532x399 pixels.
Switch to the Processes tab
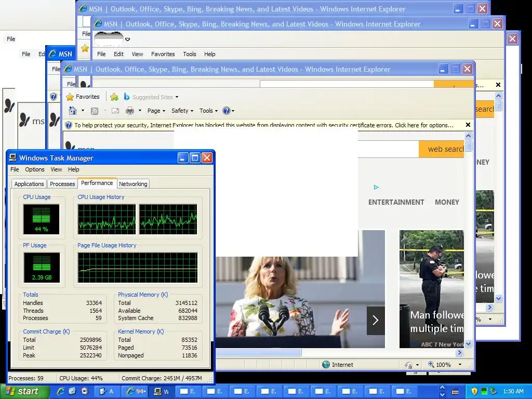coord(62,184)
